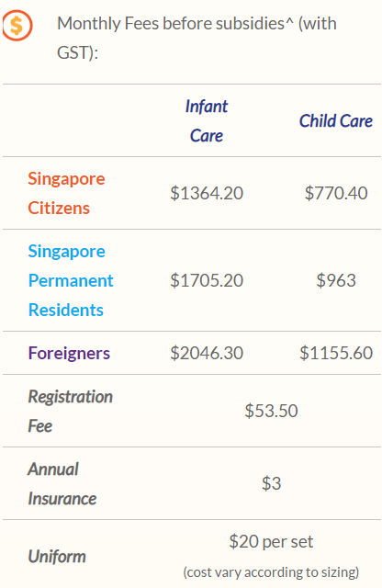Viewport: 382px width, 588px height.
Task: Click the $1364.20 infant care fee
Action: tap(207, 193)
